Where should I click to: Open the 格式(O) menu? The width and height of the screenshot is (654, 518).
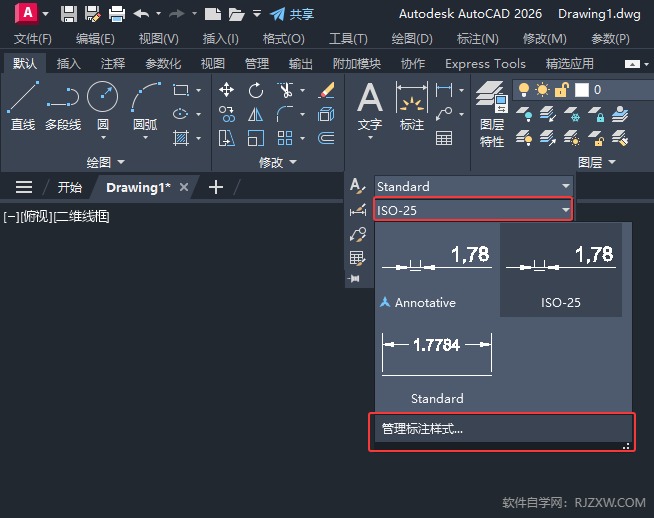(x=284, y=39)
